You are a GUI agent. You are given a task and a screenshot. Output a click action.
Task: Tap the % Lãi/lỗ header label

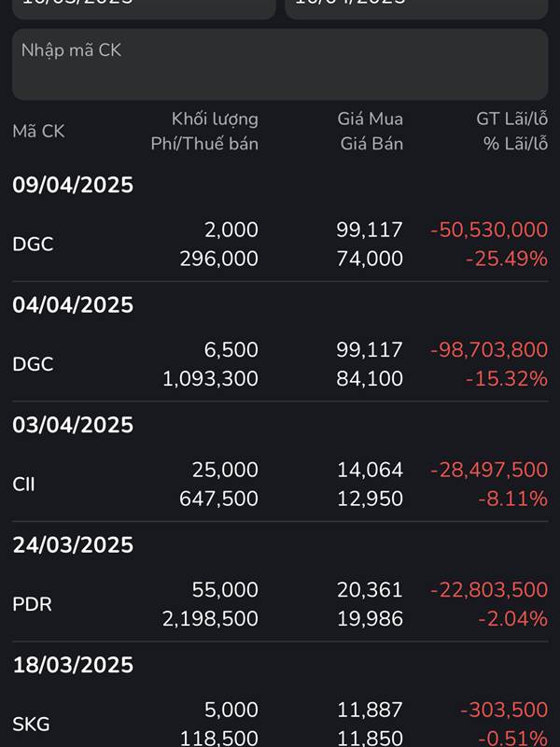pyautogui.click(x=515, y=144)
